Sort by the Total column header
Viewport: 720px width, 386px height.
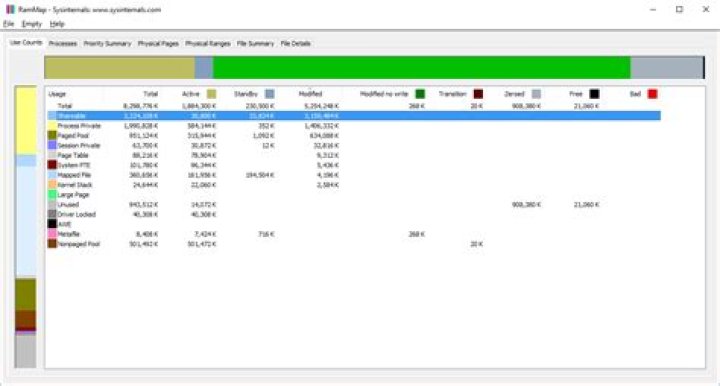pyautogui.click(x=151, y=94)
